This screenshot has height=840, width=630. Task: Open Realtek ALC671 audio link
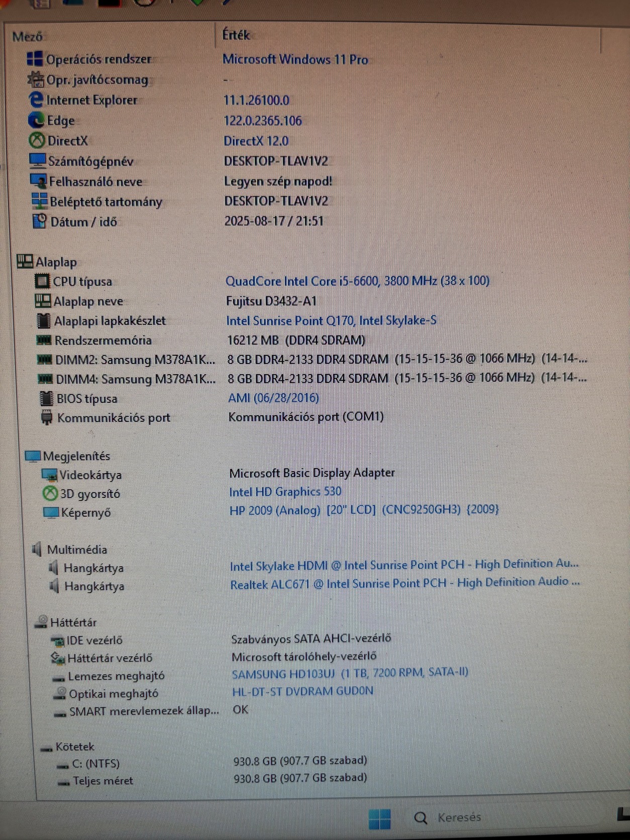405,583
